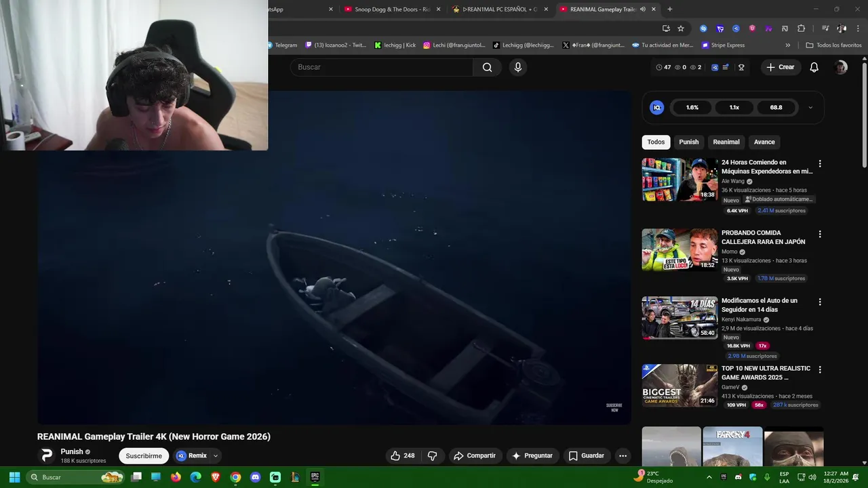868x488 pixels.
Task: Expand the vidIQ stats panel chevron
Action: (810, 107)
